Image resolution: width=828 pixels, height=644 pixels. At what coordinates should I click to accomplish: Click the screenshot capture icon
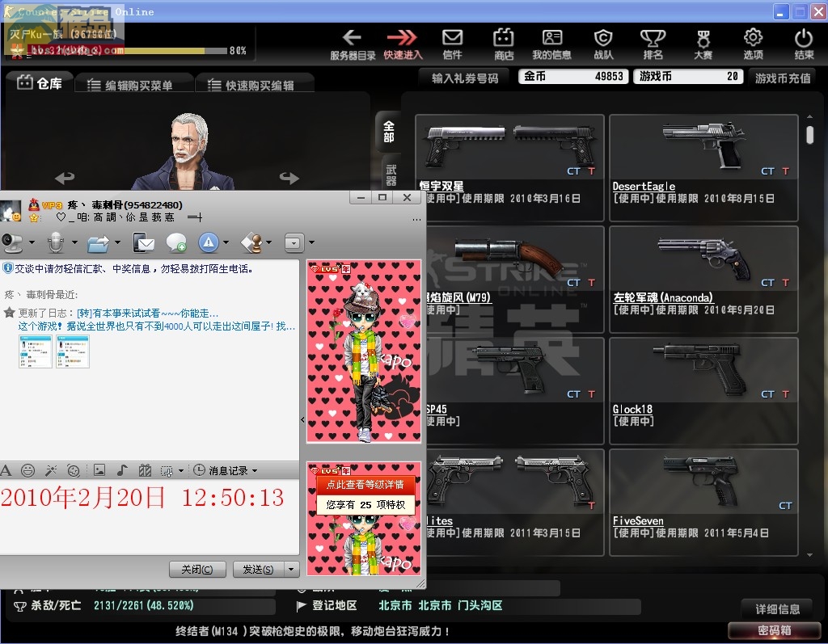(x=167, y=471)
